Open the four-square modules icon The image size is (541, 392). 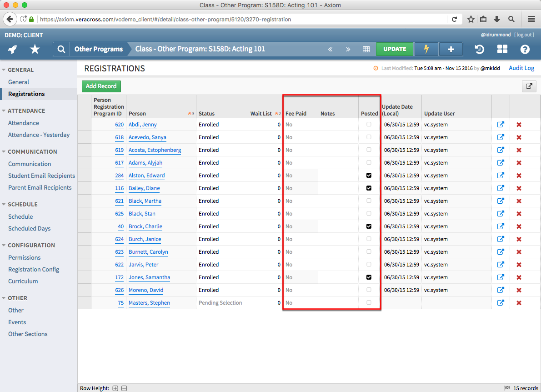502,50
